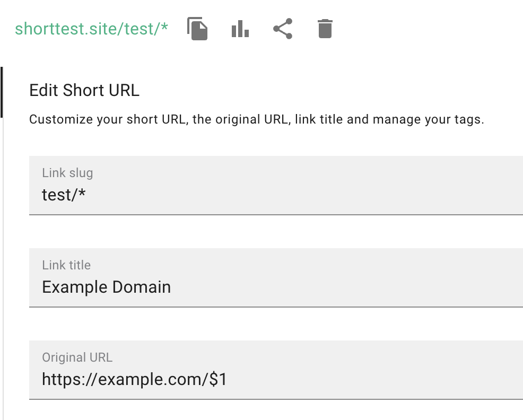Click the Edit Short URL heading
Image resolution: width=523 pixels, height=420 pixels.
84,90
